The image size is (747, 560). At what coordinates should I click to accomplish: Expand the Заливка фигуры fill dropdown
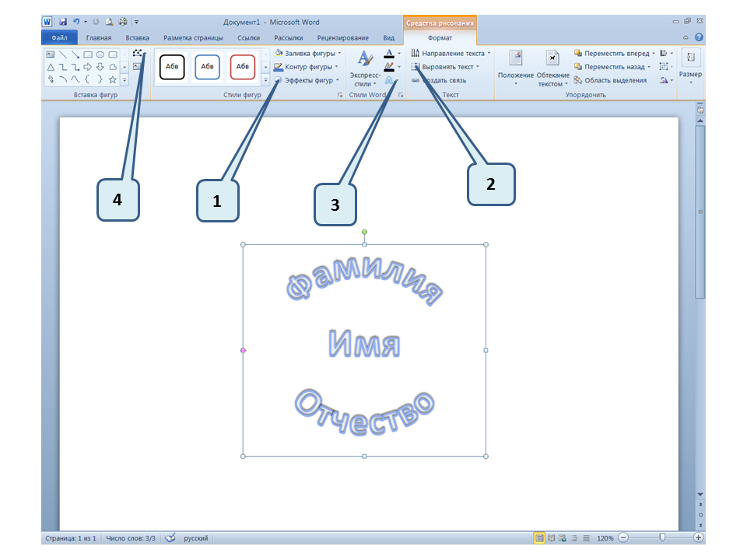[x=337, y=54]
